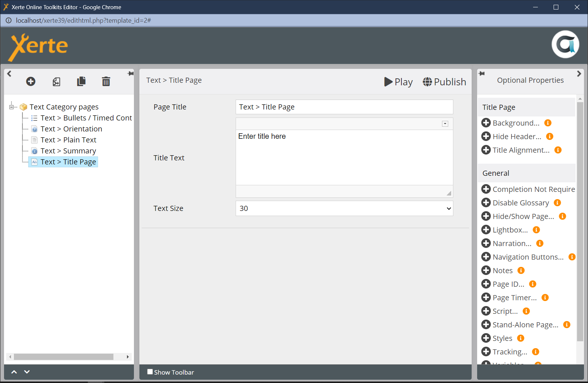
Task: Toggle the Show Toolbar checkbox
Action: [x=150, y=372]
